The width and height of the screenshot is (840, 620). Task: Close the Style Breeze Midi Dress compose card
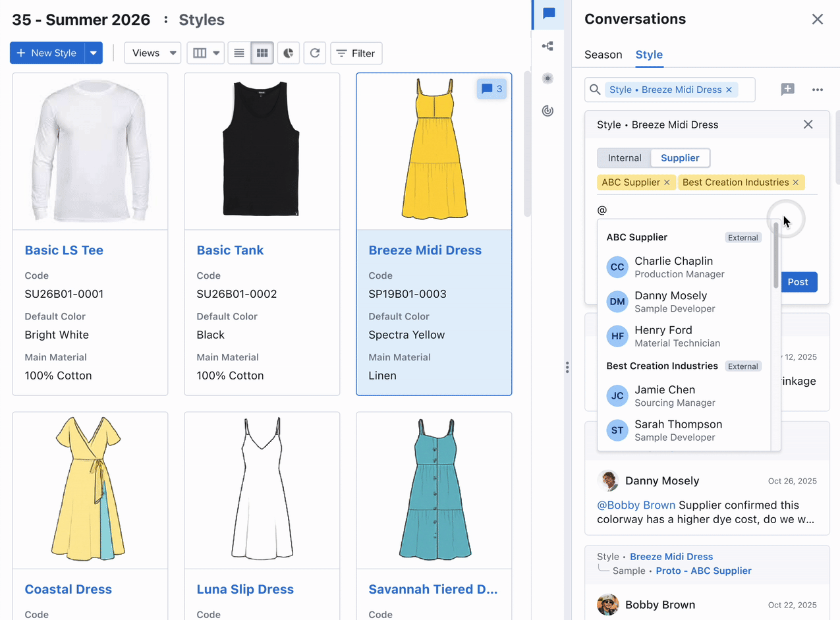pyautogui.click(x=808, y=125)
